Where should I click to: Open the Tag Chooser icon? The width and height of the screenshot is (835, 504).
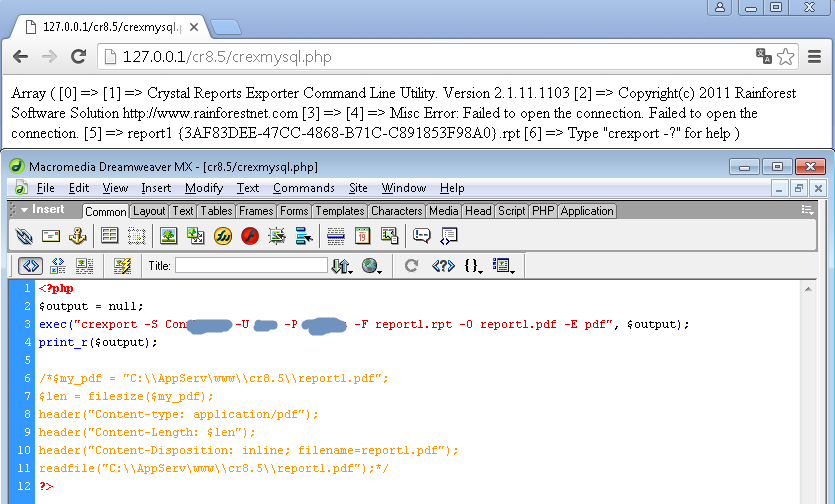click(448, 236)
